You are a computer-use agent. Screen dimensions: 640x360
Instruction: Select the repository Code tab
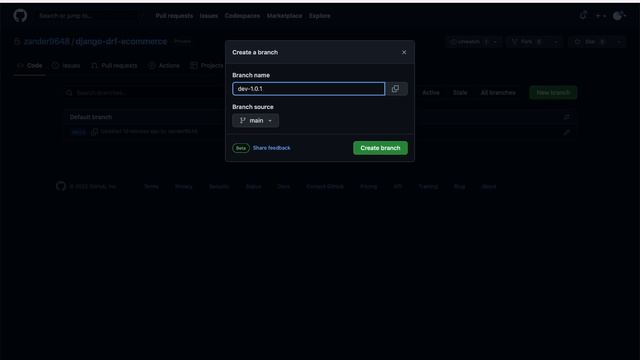click(29, 65)
